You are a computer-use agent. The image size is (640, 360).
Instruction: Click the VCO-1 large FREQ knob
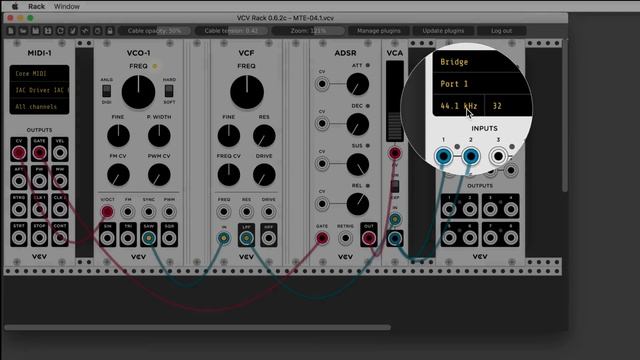[x=138, y=92]
